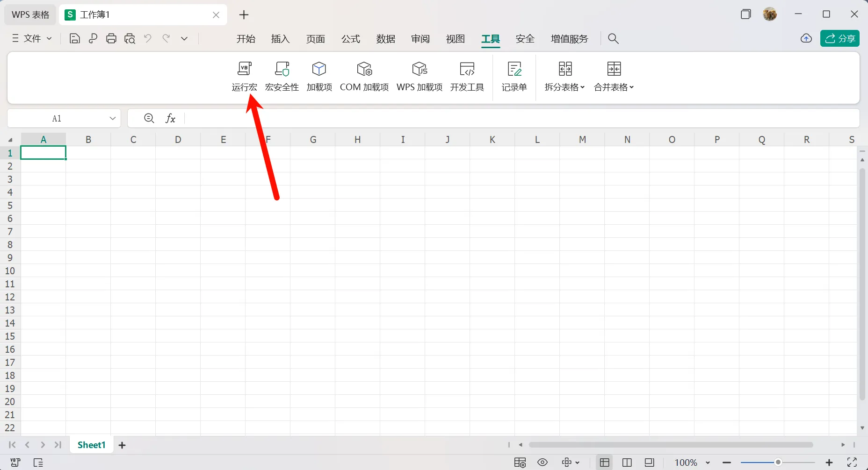Open 宏安全性 macro security settings
868x470 pixels.
(281, 76)
